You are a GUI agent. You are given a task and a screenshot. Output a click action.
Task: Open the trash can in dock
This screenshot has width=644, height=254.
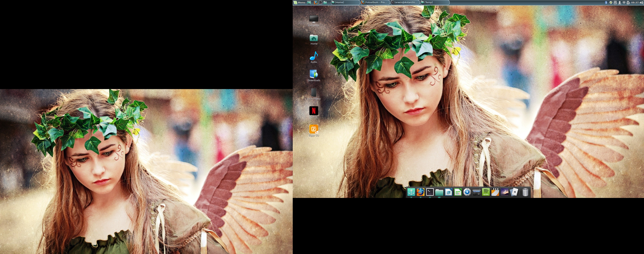(525, 192)
